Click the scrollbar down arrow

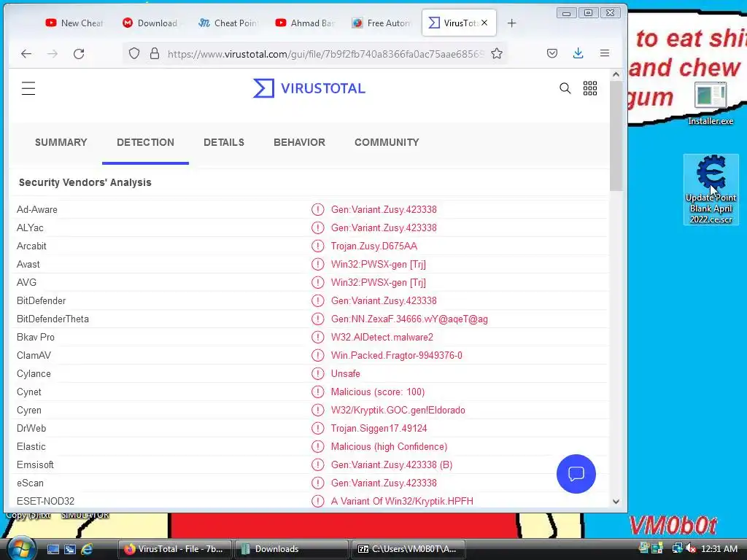coord(616,502)
